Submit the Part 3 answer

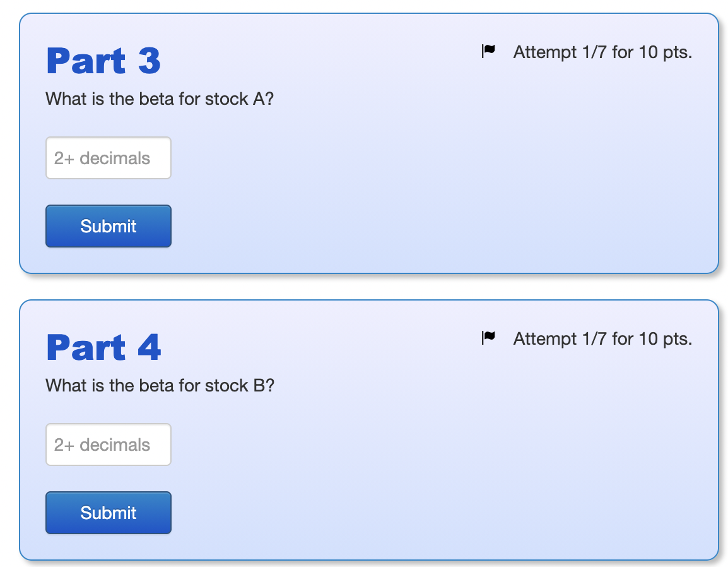click(x=108, y=226)
